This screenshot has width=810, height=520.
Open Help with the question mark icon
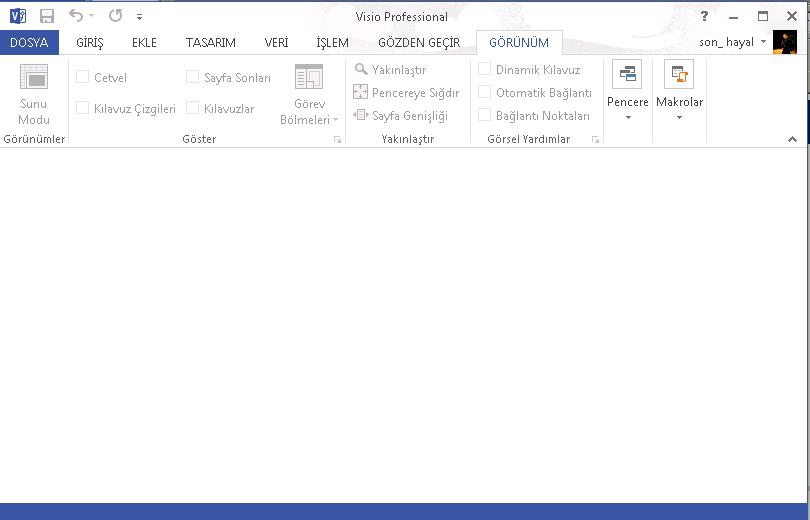click(705, 16)
